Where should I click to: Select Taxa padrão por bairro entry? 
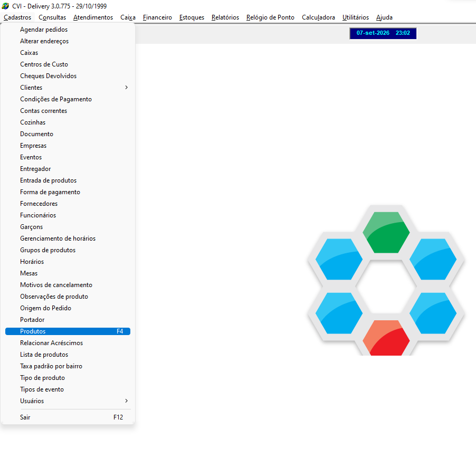[68, 366]
